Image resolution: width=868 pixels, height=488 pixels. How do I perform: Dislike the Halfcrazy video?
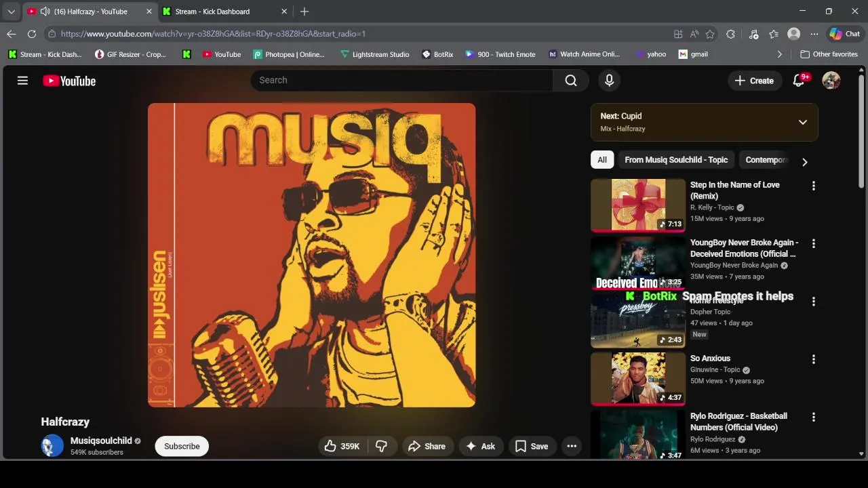382,446
